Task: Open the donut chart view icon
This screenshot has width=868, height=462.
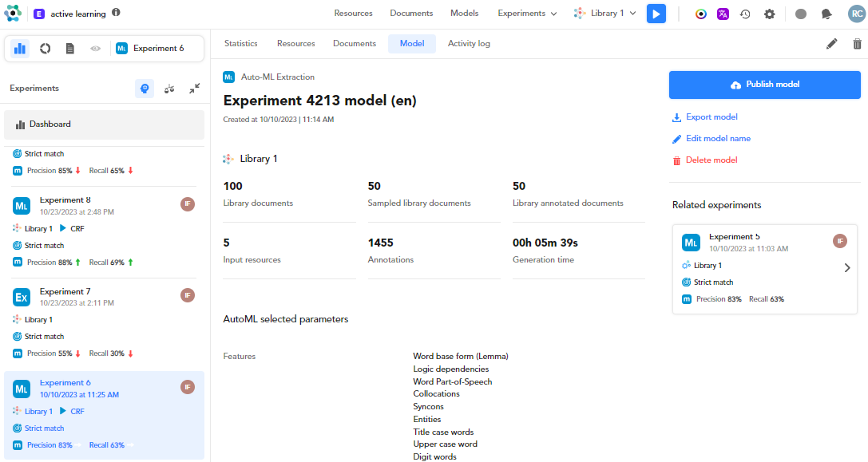Action: coord(45,49)
